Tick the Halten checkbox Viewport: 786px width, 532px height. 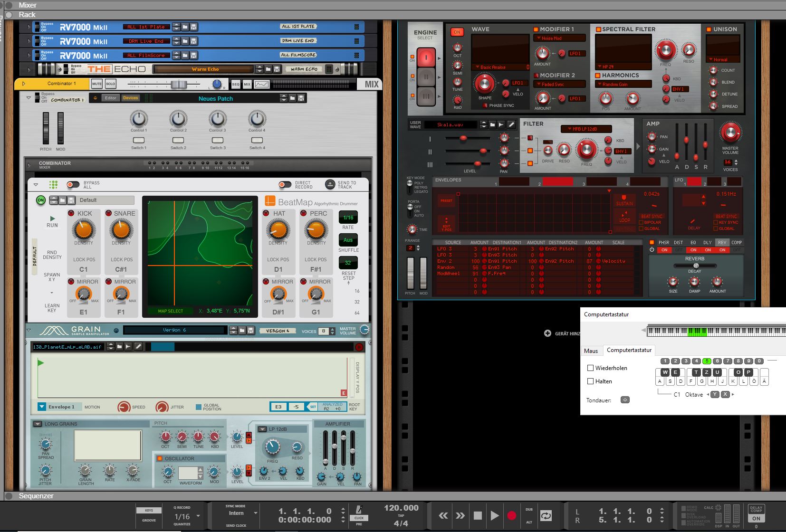(590, 381)
